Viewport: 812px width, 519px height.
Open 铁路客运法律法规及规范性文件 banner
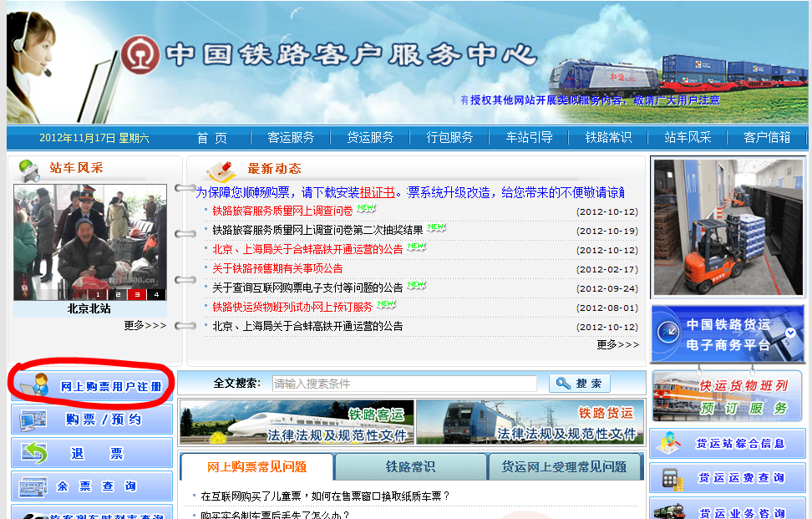(x=297, y=422)
